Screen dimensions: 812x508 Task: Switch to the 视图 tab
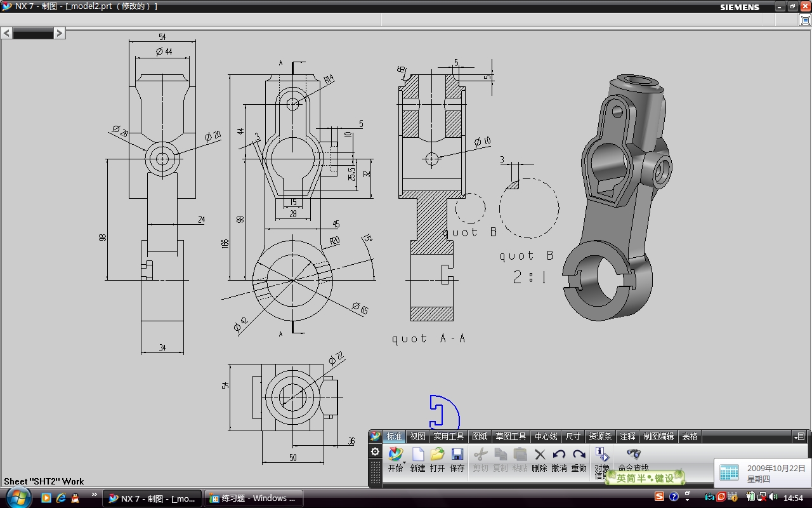click(x=417, y=436)
